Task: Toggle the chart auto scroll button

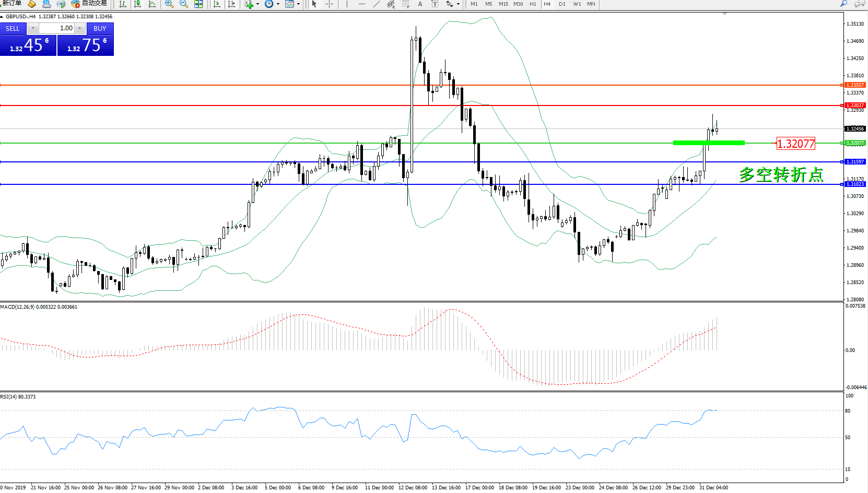Action: click(x=217, y=4)
